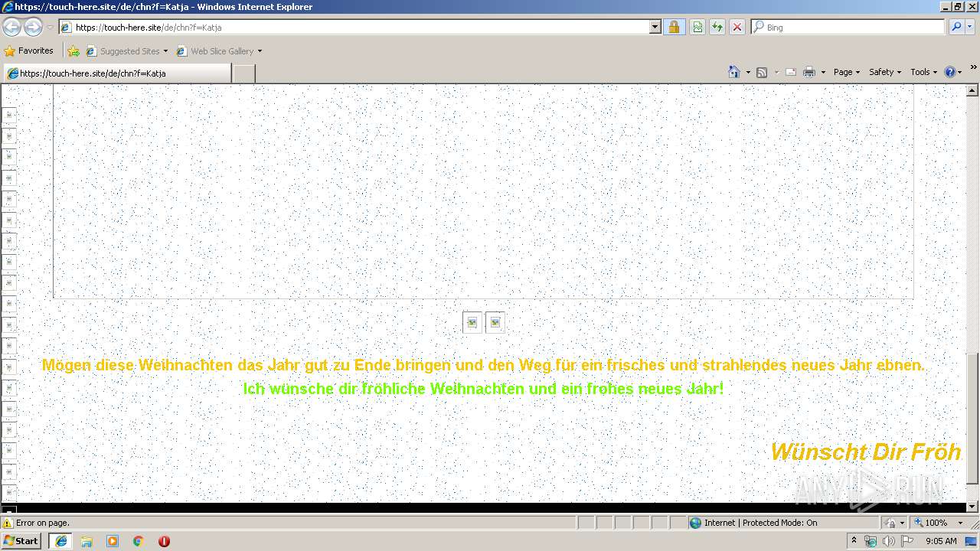Open Internet Explorer taskbar icon
The height and width of the screenshot is (551, 980).
coord(60,541)
